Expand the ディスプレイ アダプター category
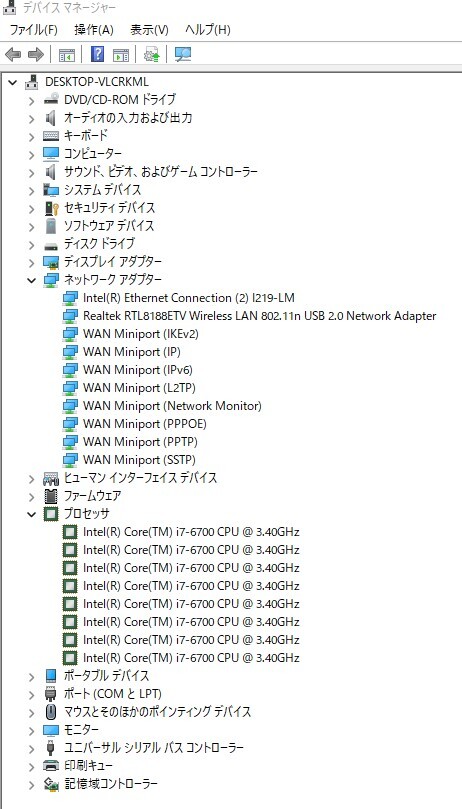 [x=32, y=262]
